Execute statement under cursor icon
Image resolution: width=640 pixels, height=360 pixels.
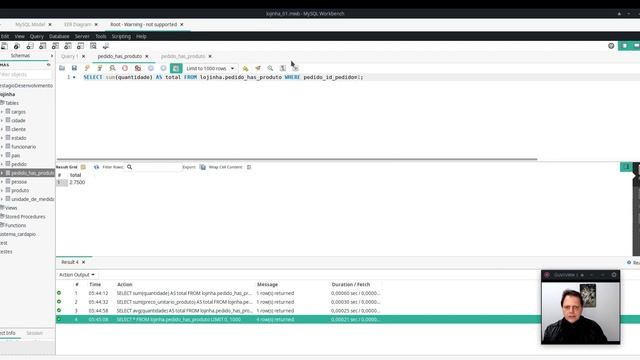tap(100, 68)
